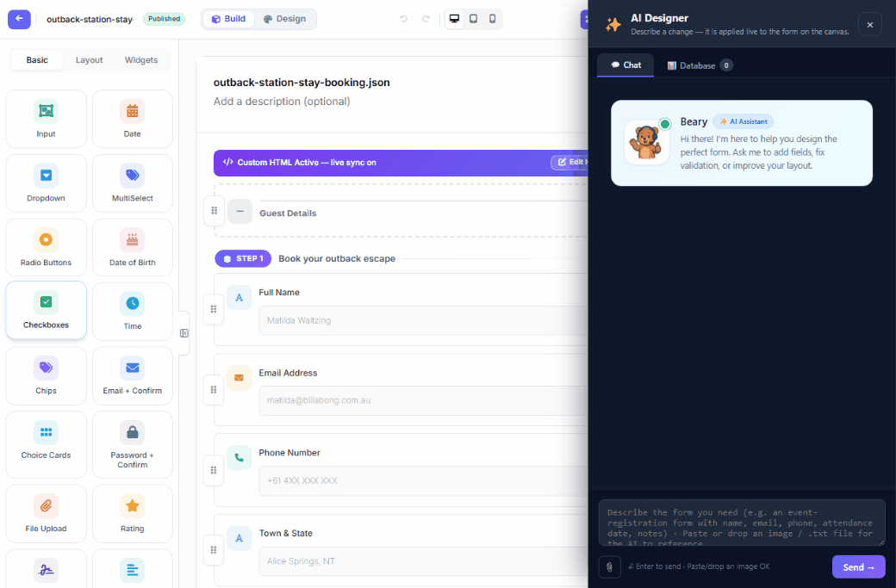Select the Widgets elements tab
The width and height of the screenshot is (896, 588).
point(141,60)
